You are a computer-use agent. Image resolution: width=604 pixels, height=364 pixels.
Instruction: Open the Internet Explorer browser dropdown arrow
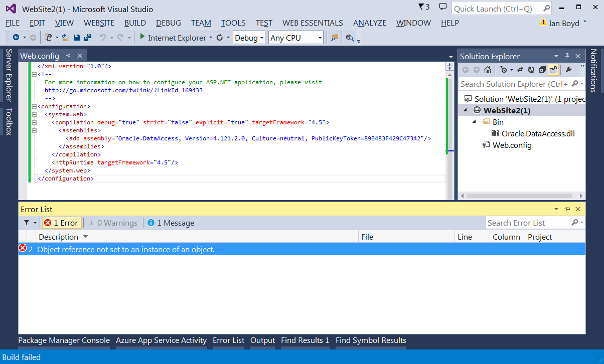point(211,38)
